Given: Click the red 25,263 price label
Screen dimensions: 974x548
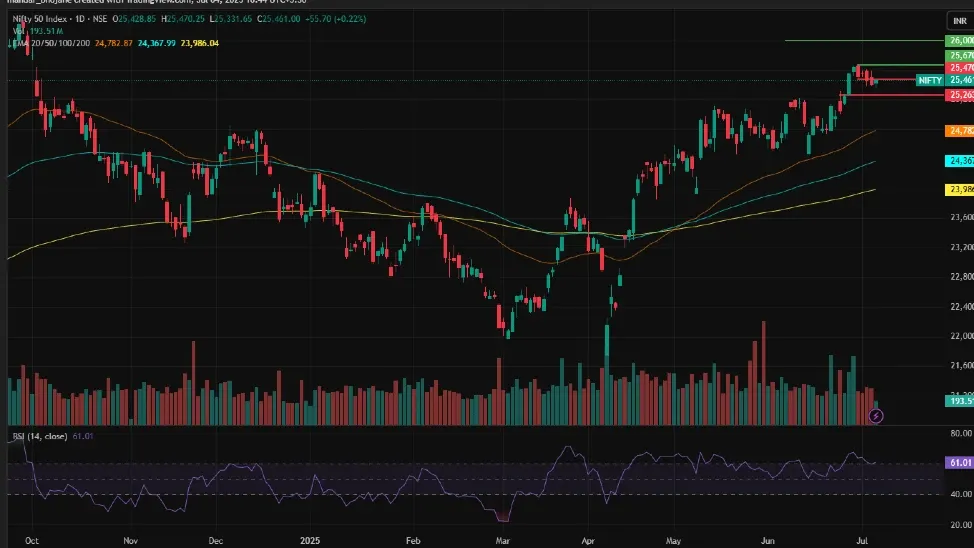Looking at the screenshot, I should tap(959, 95).
